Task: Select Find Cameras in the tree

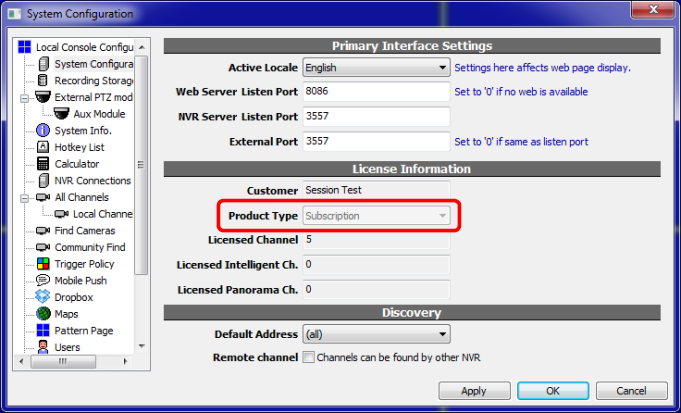Action: click(85, 231)
